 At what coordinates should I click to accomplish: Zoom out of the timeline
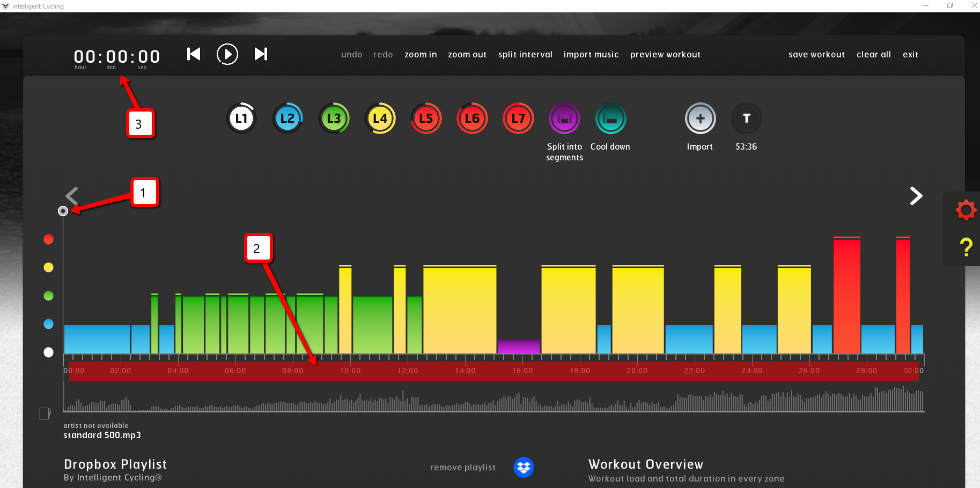pyautogui.click(x=467, y=55)
